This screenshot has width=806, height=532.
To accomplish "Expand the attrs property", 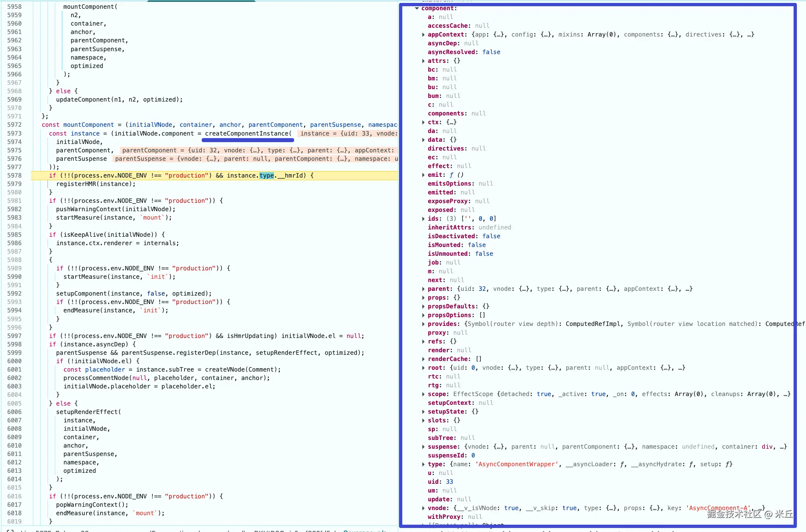I will tap(423, 61).
